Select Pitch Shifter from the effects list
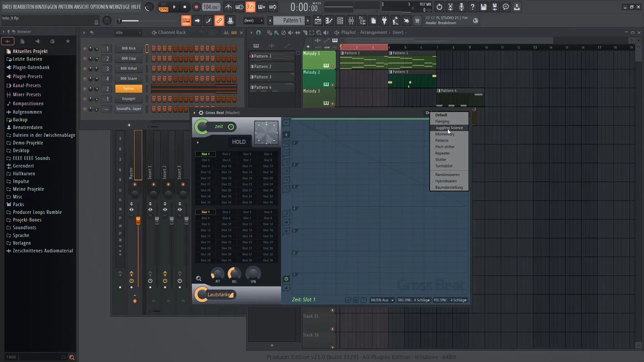Viewport: 644px width, 362px height. 444,147
